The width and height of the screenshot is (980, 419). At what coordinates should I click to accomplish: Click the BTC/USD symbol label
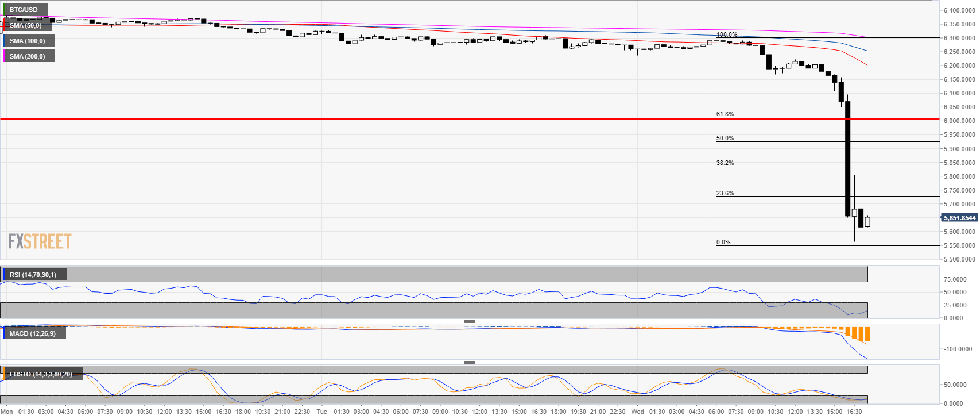(23, 10)
